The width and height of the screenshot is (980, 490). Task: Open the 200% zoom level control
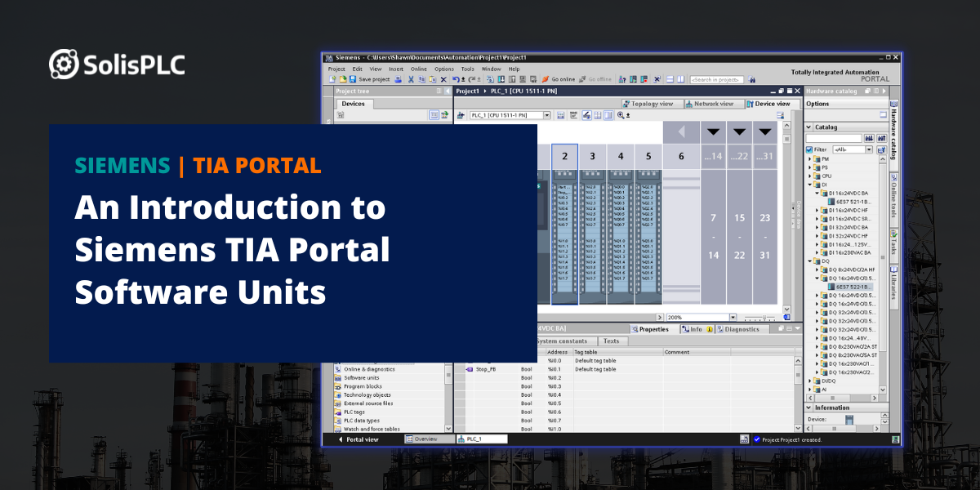(x=734, y=317)
